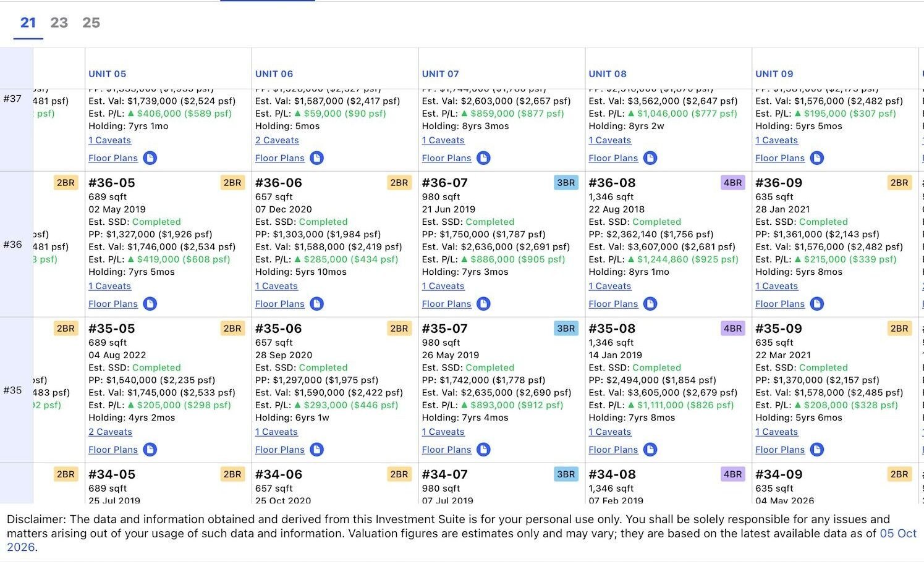Open 2 Caveats link for #35-05
Viewport: 924px width, 562px height.
pyautogui.click(x=111, y=432)
